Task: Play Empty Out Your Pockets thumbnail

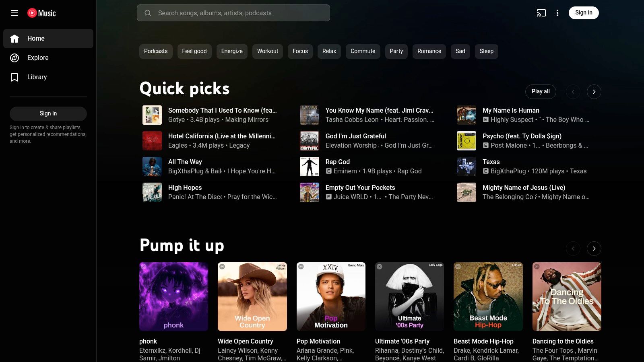Action: pyautogui.click(x=310, y=192)
